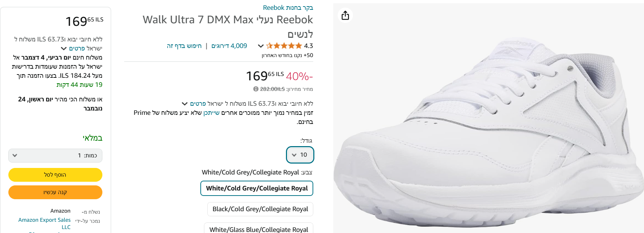Screen dimensions: 644x233
Task: Click the 4.3 star rating stars
Action: click(x=284, y=46)
